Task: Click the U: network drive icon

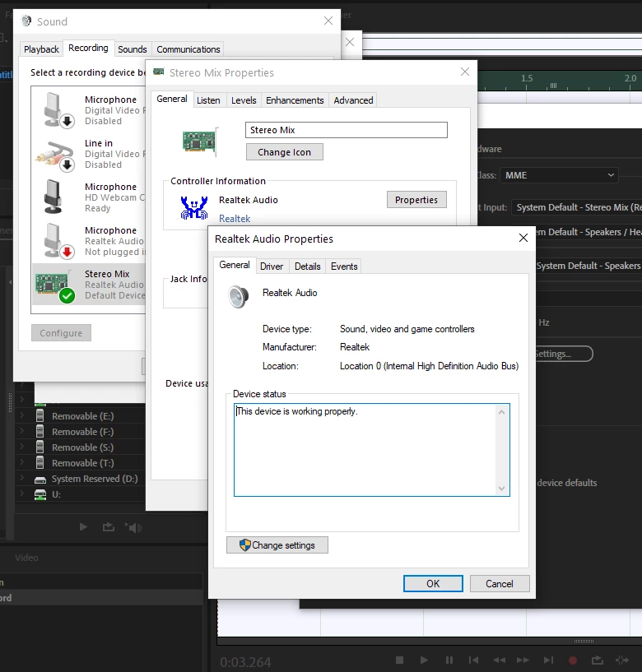Action: [40, 494]
